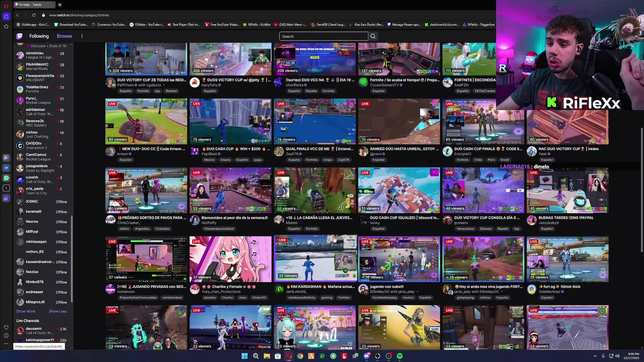Open the 85 viewers kreoon stream thumbnail
Viewport: 644px width, 362px height.
coord(146,121)
